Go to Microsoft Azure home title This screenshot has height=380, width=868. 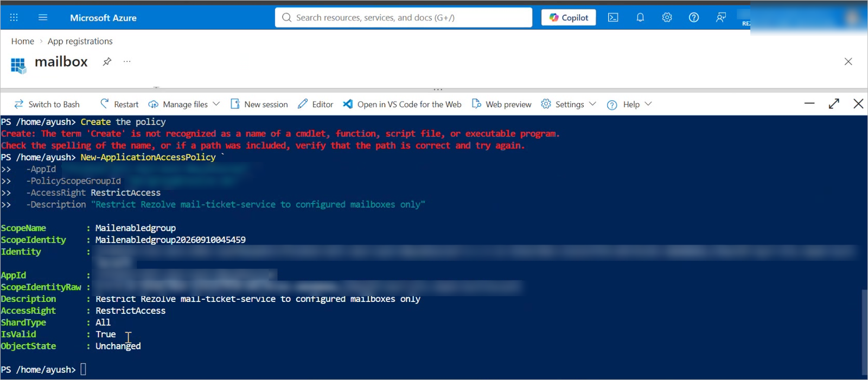103,18
